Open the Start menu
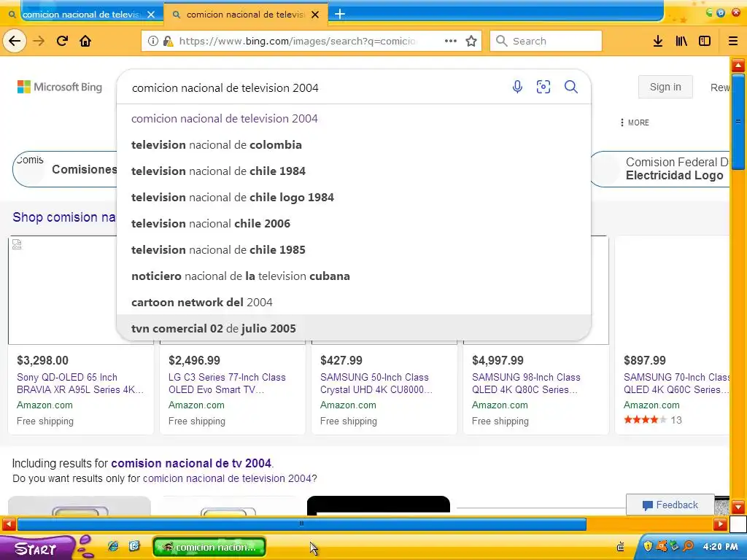The height and width of the screenshot is (560, 747). point(37,548)
